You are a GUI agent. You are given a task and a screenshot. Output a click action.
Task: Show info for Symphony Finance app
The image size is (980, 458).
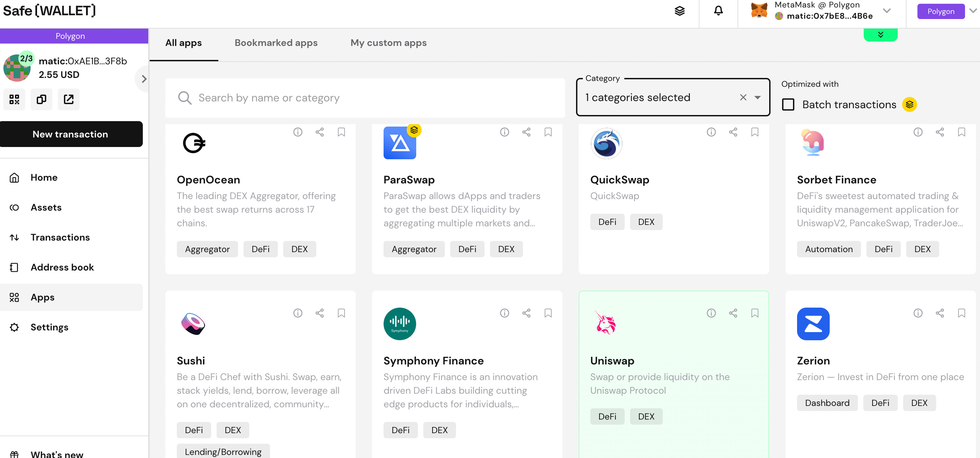505,313
